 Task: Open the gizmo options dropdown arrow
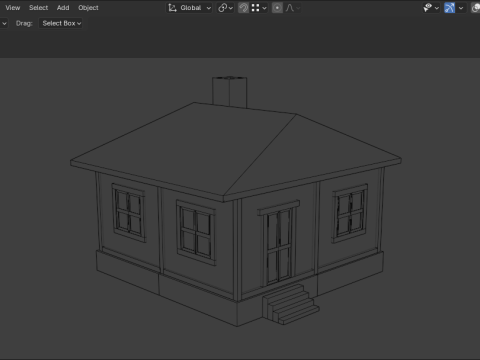tap(461, 8)
